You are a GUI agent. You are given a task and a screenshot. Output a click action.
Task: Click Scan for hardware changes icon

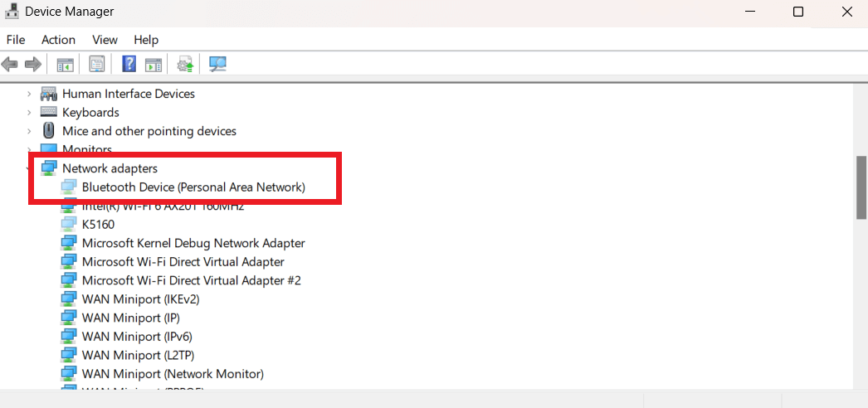pos(217,64)
